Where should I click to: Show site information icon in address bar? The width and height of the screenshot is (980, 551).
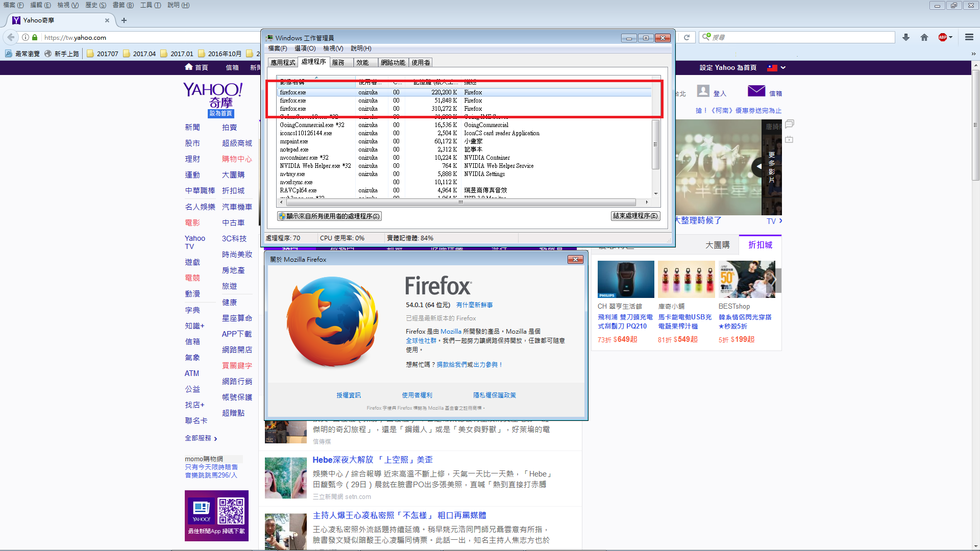[x=26, y=37]
